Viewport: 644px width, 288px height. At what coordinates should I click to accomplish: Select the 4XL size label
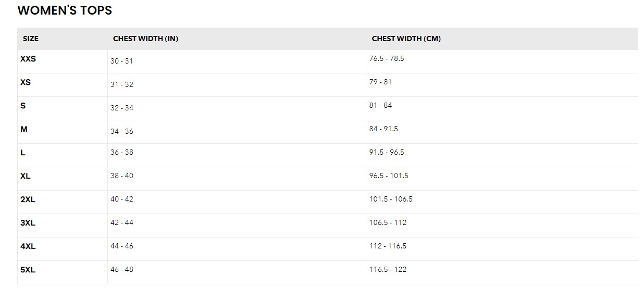(28, 246)
